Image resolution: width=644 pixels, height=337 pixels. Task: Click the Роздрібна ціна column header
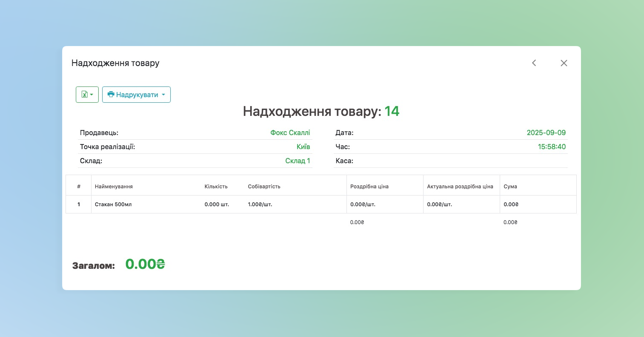point(369,187)
